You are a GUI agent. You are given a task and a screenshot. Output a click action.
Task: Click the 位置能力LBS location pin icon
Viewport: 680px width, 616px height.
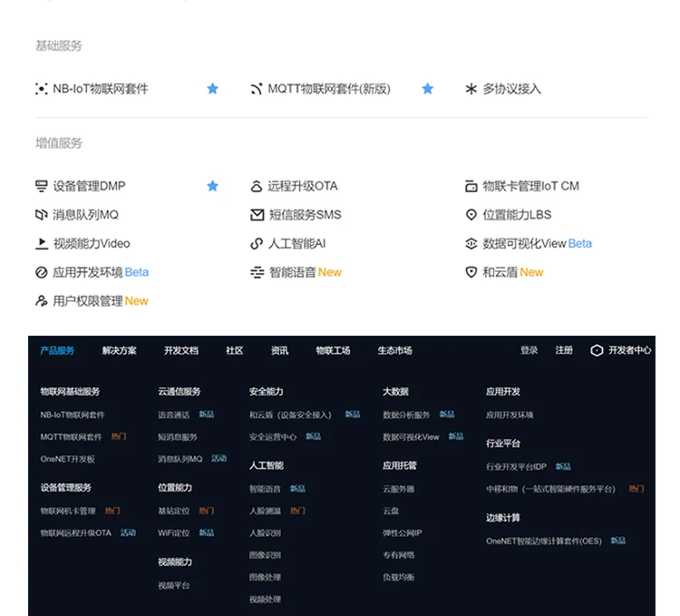(471, 215)
